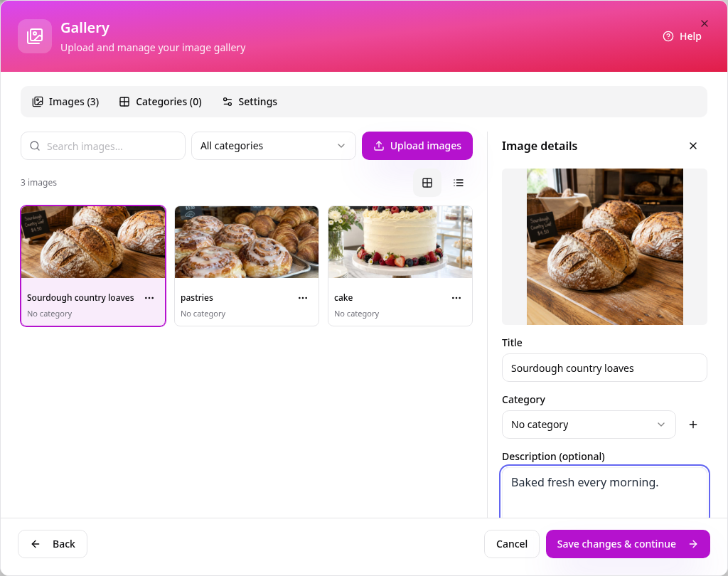This screenshot has width=728, height=576.
Task: Click the Gallery header icon
Action: [35, 36]
